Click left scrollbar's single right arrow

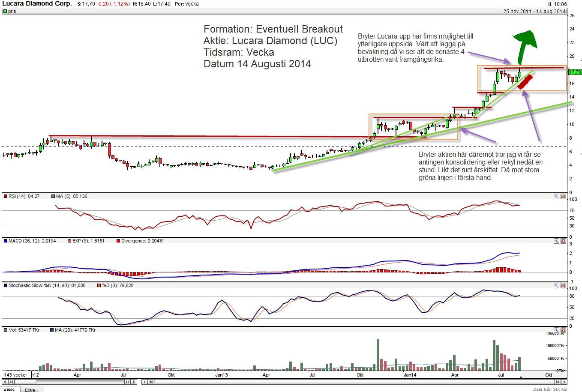134,382
